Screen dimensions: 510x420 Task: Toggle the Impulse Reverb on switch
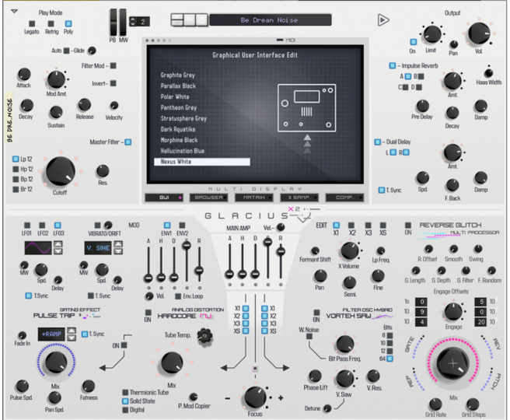coord(393,66)
